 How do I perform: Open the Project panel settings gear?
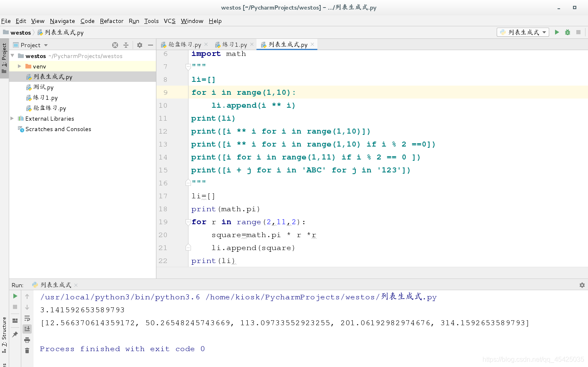point(140,45)
